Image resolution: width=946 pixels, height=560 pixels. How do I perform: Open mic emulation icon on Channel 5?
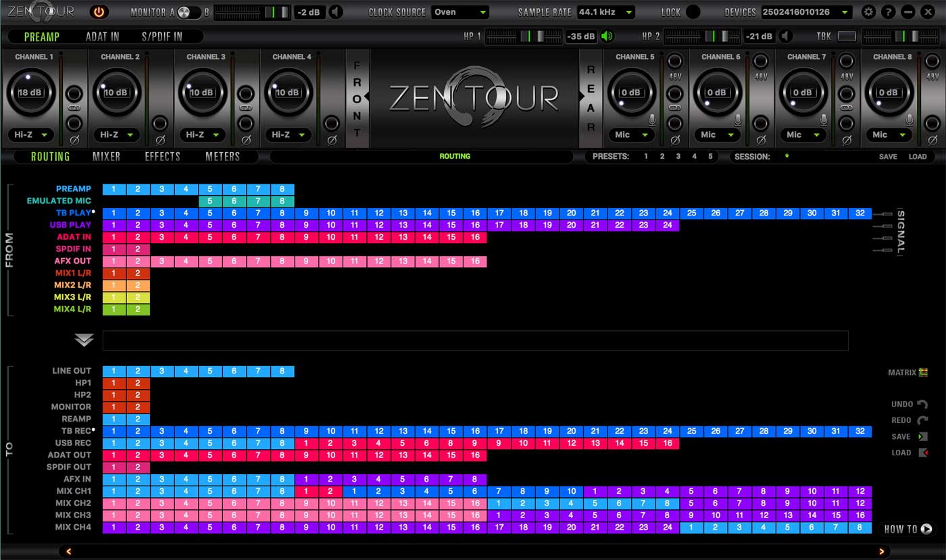[653, 120]
